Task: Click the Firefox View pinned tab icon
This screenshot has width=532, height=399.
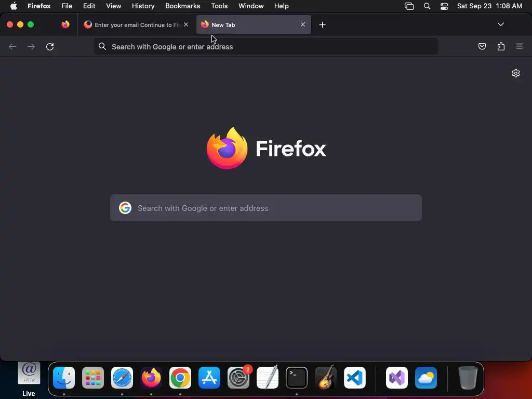Action: click(x=65, y=24)
